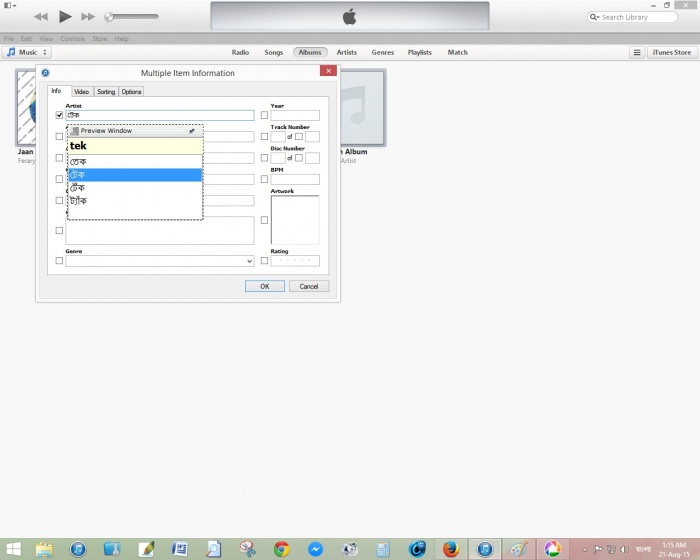
Task: Select the Albums view
Action: [x=310, y=52]
